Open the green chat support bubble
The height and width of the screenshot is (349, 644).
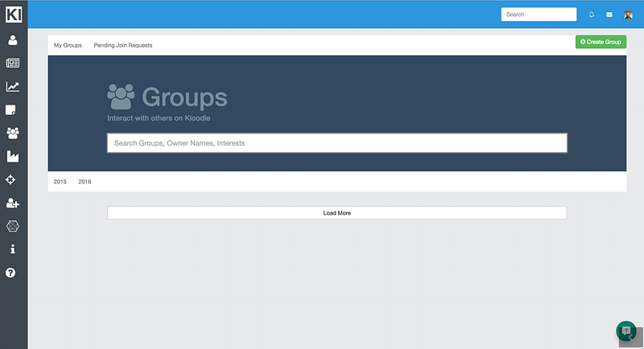(626, 331)
